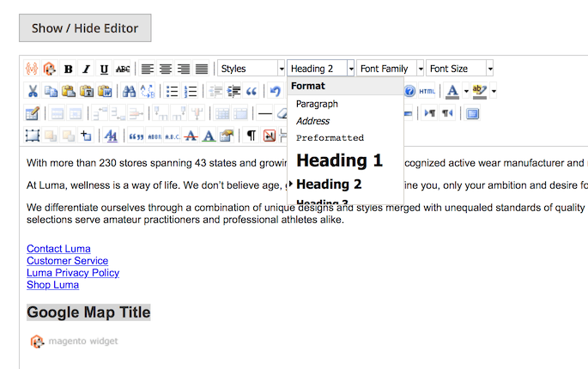Toggle justify full alignment

click(x=202, y=69)
